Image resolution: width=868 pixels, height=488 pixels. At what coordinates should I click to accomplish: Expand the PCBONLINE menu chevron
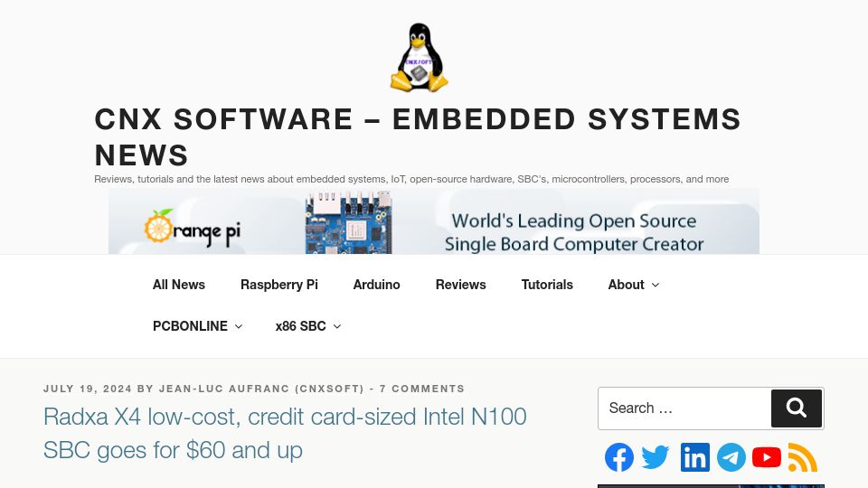tap(239, 326)
